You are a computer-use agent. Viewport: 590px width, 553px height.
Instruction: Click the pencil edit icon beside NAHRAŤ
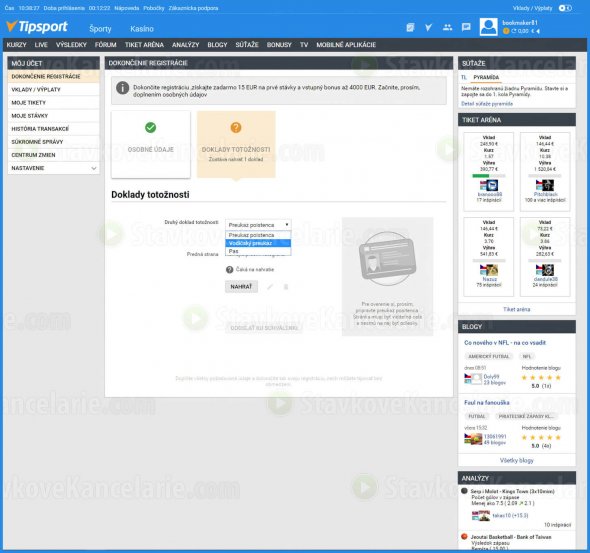(x=270, y=287)
